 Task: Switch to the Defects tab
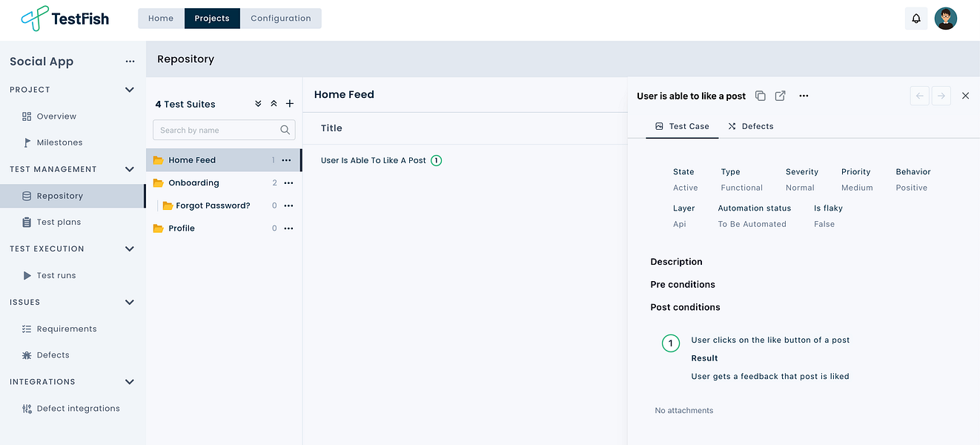pyautogui.click(x=750, y=126)
